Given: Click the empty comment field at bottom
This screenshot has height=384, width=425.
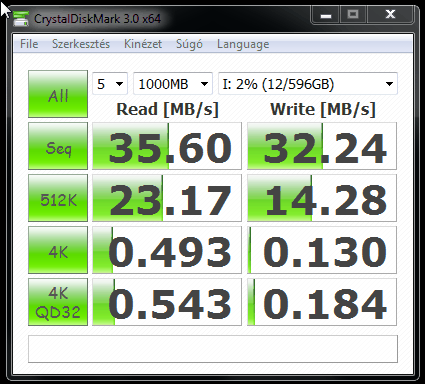Looking at the screenshot, I should pyautogui.click(x=213, y=349).
